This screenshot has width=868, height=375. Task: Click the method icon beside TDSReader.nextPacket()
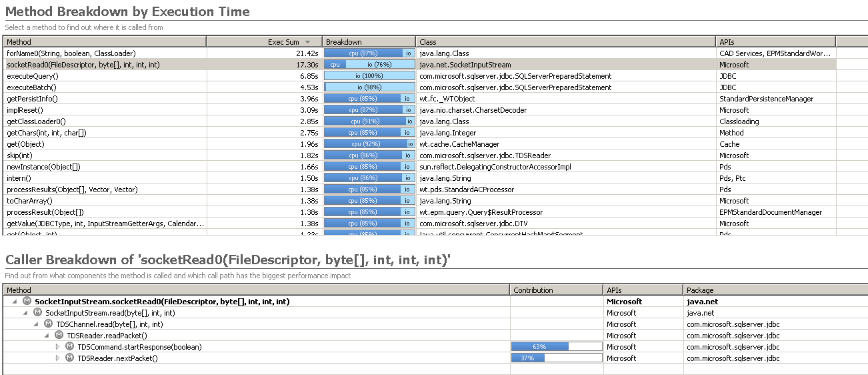pyautogui.click(x=69, y=358)
